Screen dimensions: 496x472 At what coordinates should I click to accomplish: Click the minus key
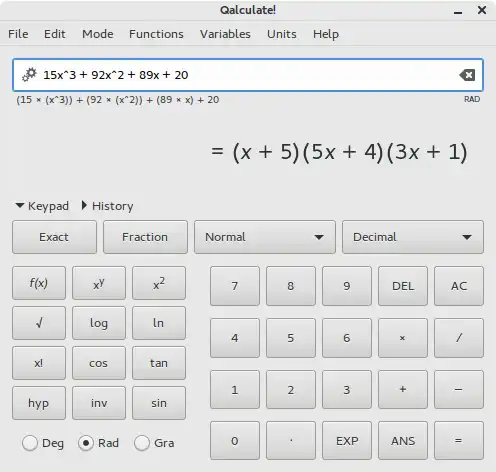click(459, 389)
